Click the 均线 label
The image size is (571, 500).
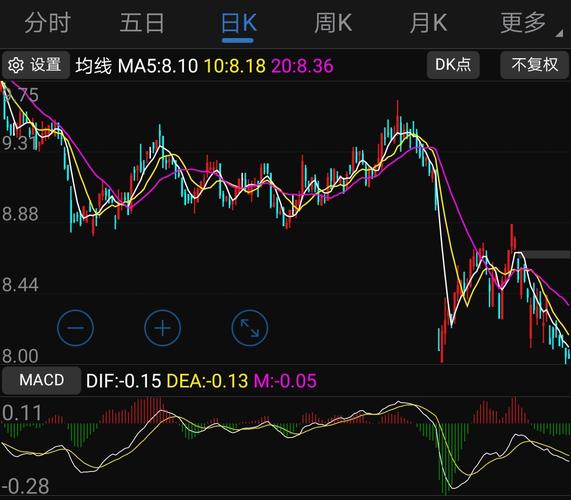coord(94,66)
